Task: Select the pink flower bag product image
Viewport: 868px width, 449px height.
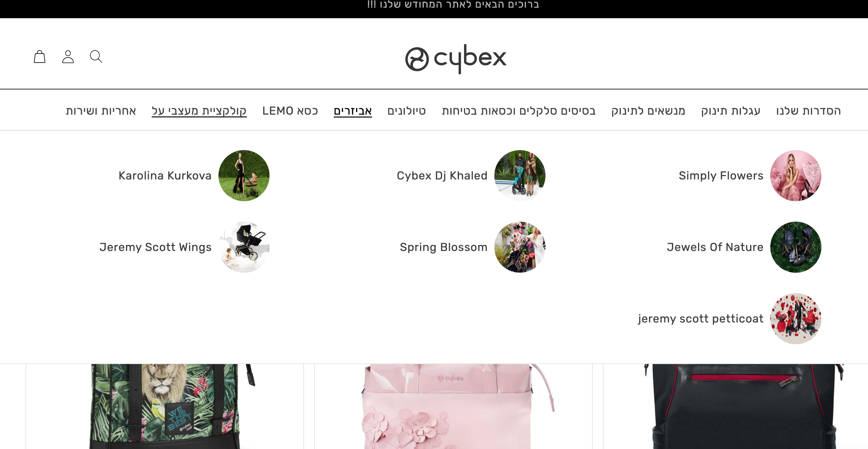Action: pos(453,406)
